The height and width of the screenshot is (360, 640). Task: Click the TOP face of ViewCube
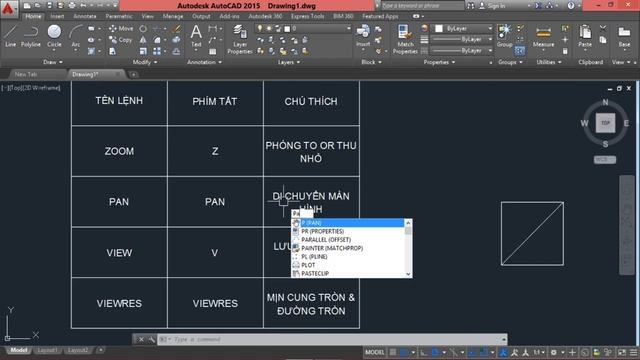(605, 123)
